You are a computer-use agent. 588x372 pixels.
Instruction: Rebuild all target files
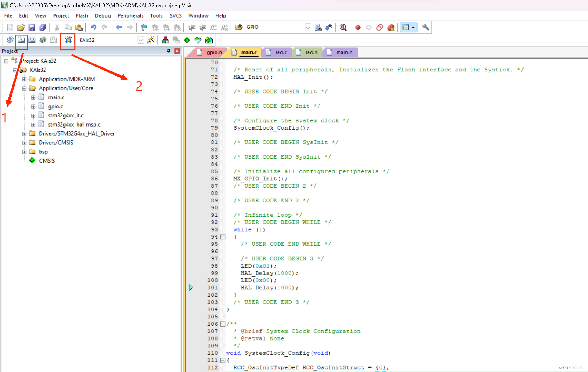point(32,40)
